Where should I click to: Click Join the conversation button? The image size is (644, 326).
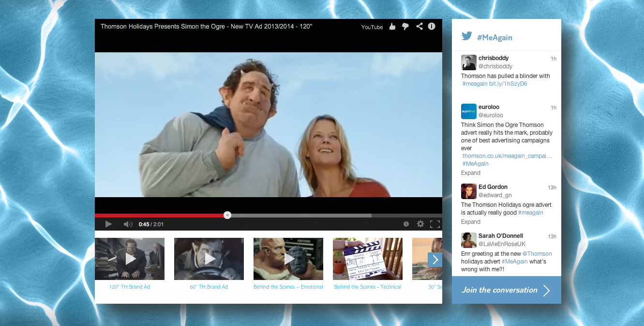[x=507, y=290]
